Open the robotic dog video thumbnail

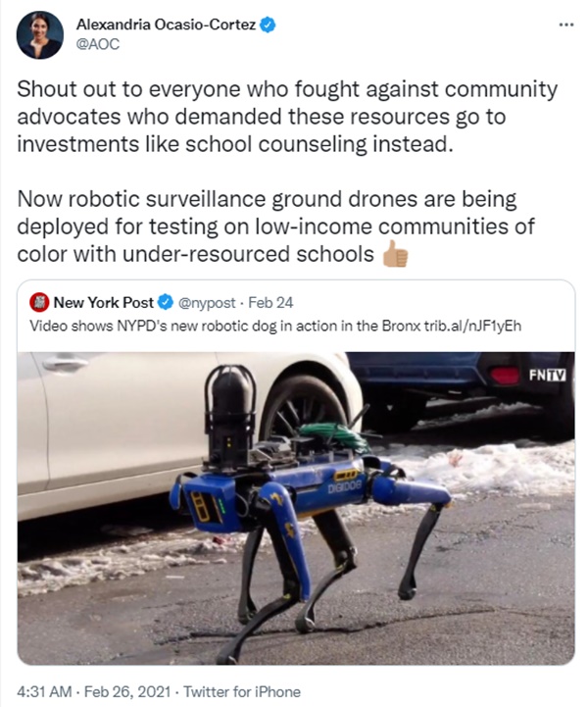(296, 508)
